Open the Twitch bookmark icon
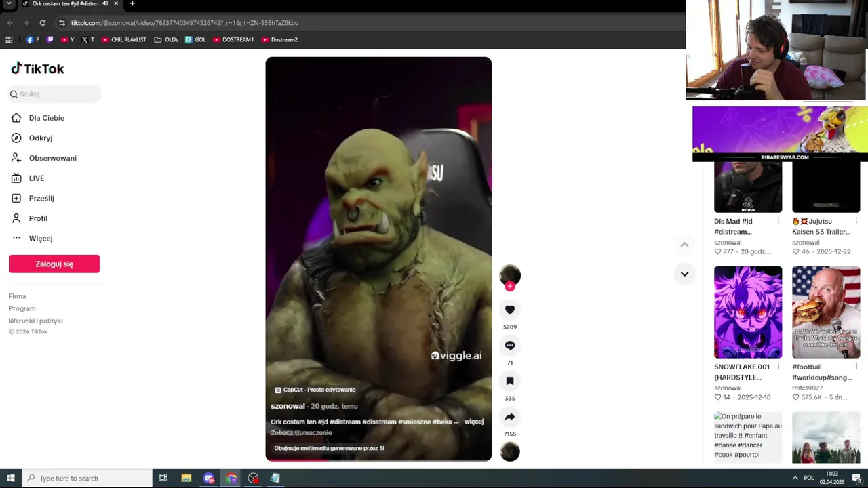868x488 pixels. [50, 39]
